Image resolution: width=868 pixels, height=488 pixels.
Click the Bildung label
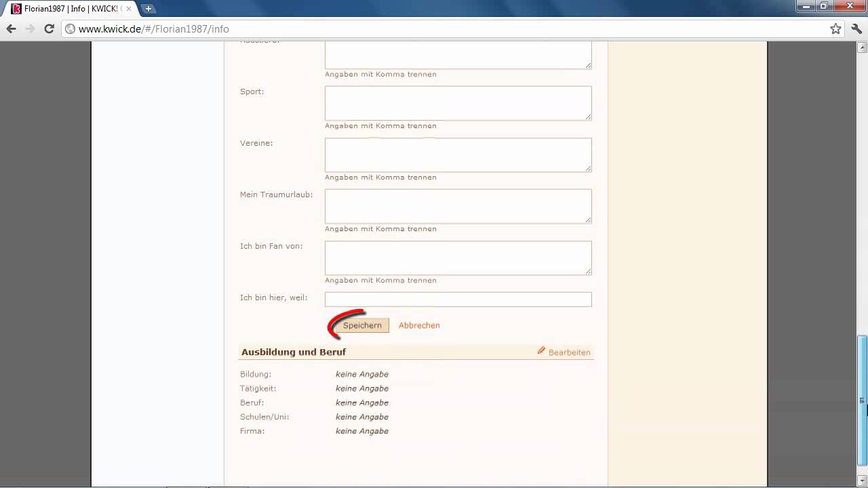pyautogui.click(x=256, y=374)
